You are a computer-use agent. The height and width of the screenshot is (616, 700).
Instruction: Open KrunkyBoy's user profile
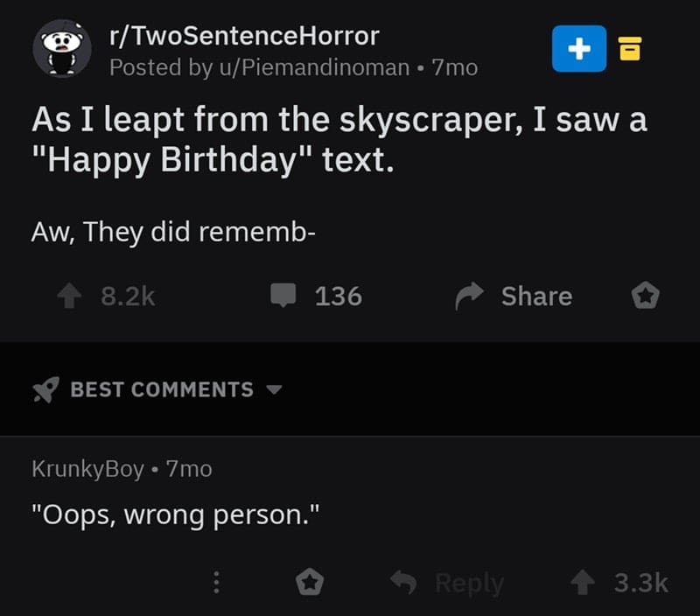pos(87,469)
